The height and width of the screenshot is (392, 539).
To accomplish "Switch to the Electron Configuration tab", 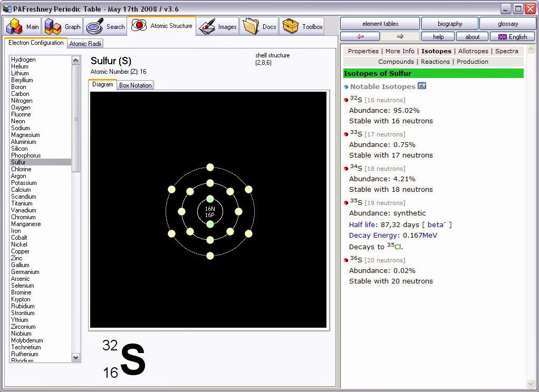I will 36,43.
